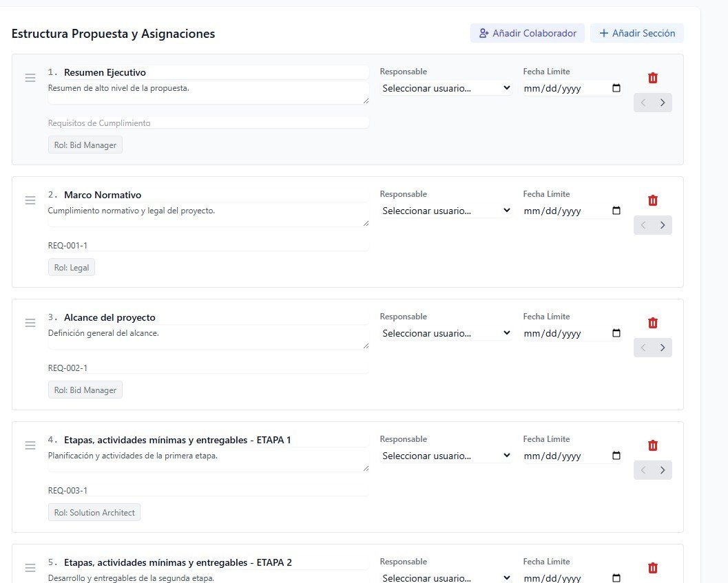Screen dimensions: 728x583
Task: Edit the Resumen Ejecutivo title field
Action: [216, 72]
